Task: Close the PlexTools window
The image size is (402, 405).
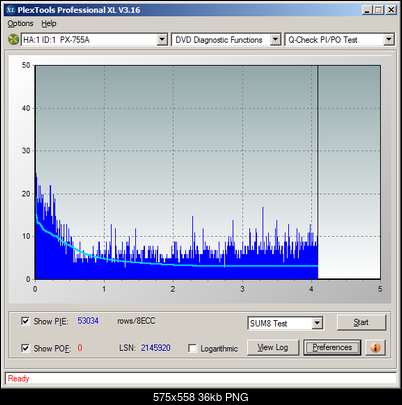Action: [x=391, y=10]
